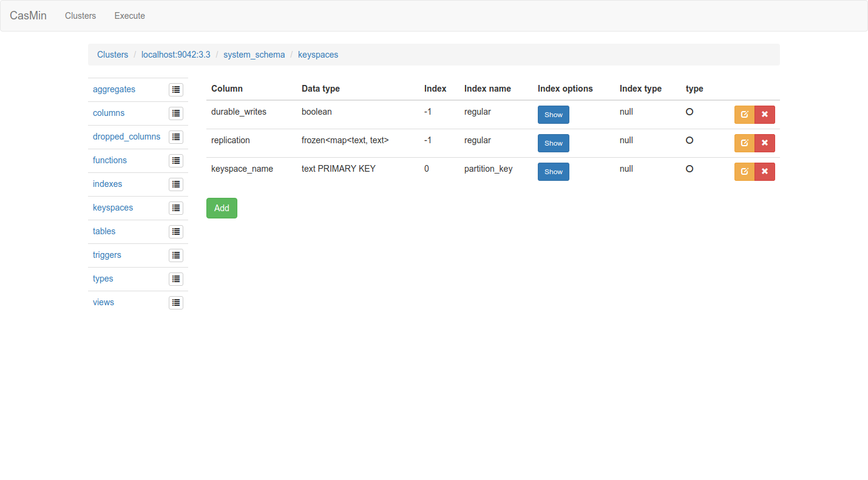This screenshot has height=480, width=868.
Task: Click the list icon next to keyspaces
Action: tap(176, 208)
